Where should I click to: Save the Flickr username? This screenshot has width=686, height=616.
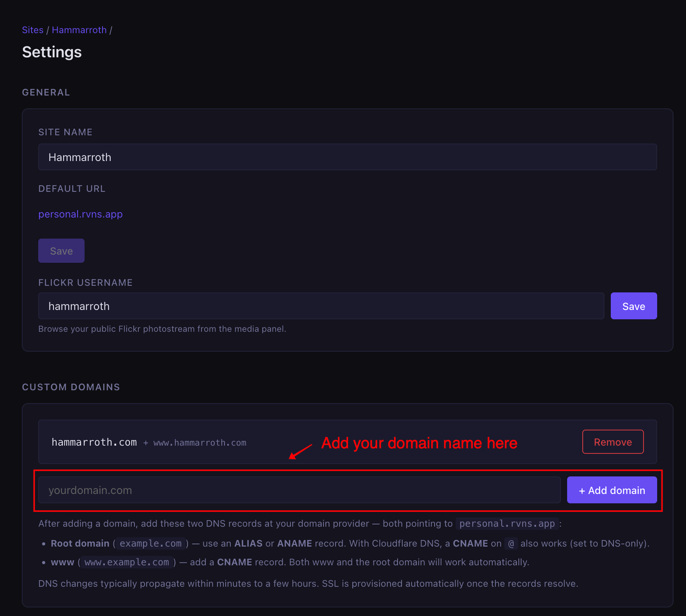click(x=633, y=306)
